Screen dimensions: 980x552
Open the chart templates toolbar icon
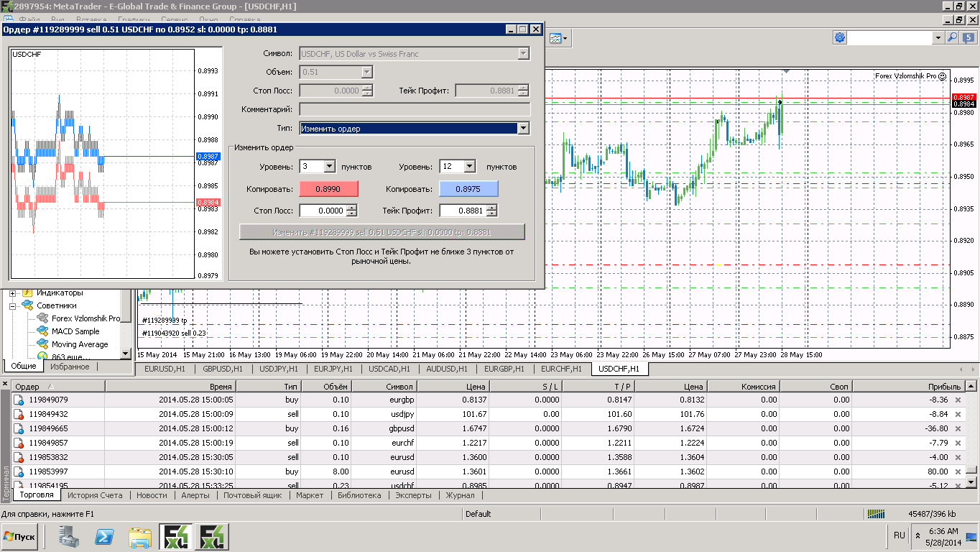point(555,37)
